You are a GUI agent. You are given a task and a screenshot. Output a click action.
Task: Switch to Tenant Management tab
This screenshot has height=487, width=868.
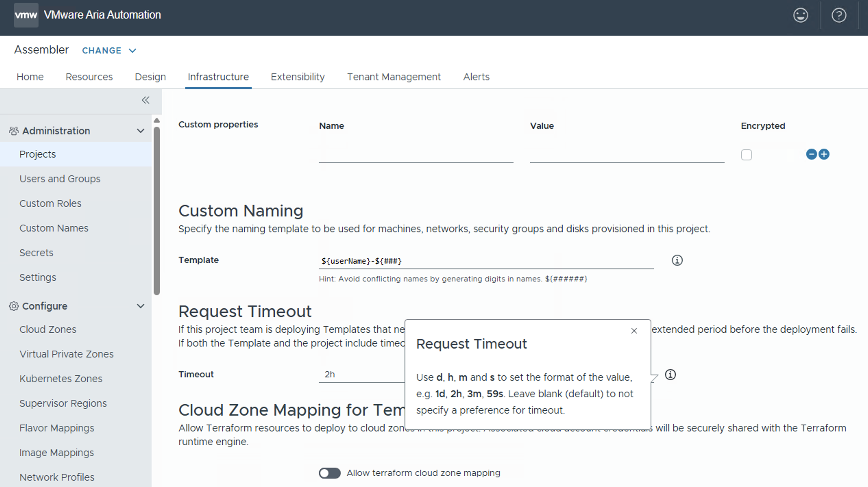(394, 77)
